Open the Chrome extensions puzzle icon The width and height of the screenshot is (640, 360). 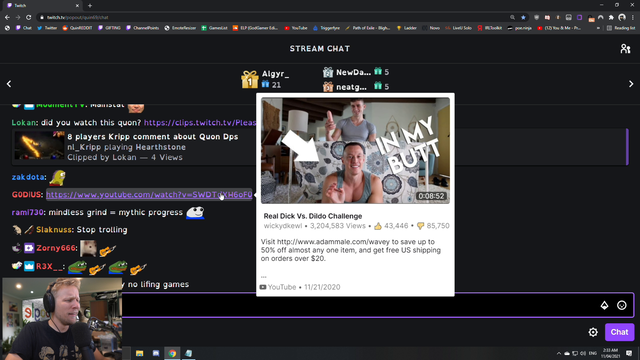[611, 18]
